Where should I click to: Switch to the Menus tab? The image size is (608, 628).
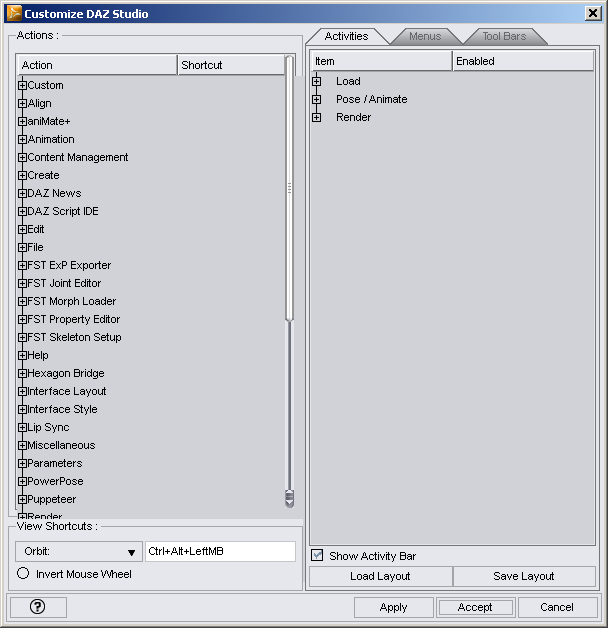425,37
